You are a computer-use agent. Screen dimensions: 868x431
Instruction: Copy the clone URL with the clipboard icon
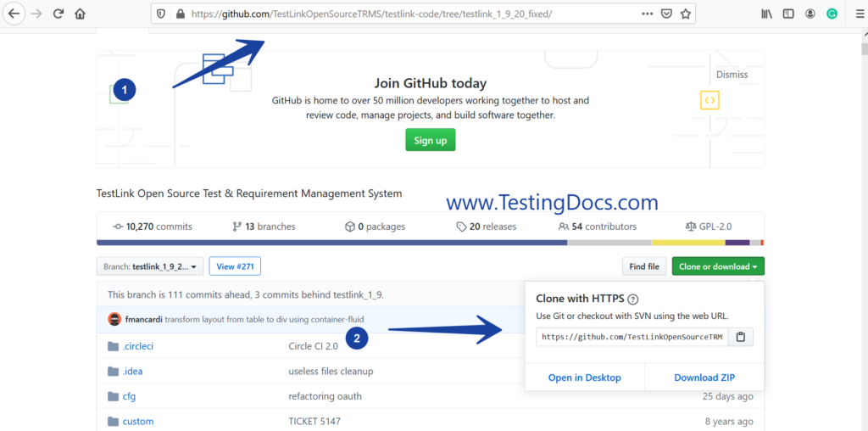[740, 337]
